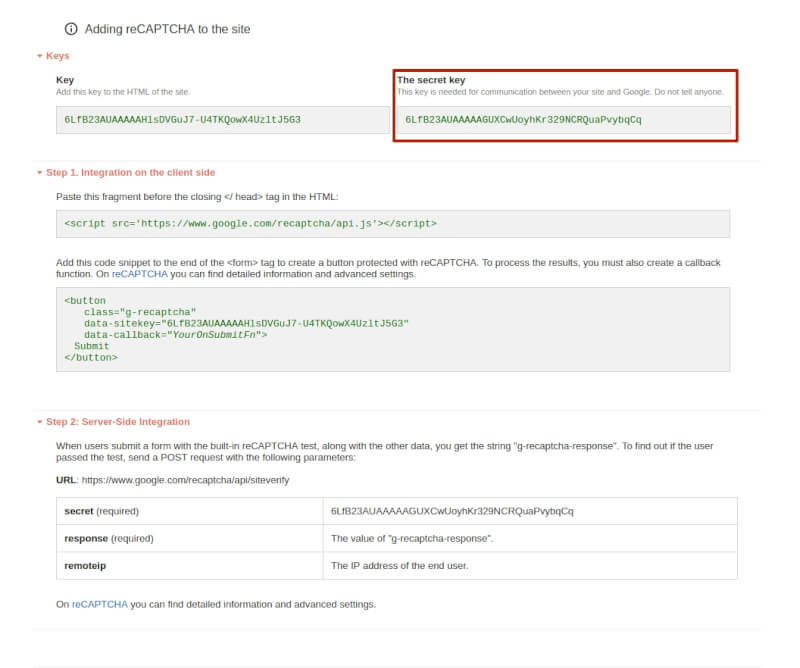Click the button code snippet box
The height and width of the screenshot is (668, 800).
tap(393, 329)
